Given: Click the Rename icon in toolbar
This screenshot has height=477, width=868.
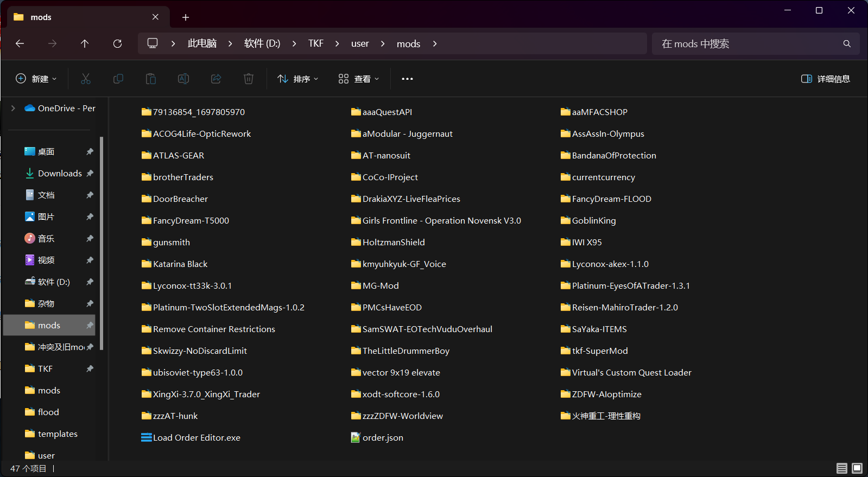Looking at the screenshot, I should pyautogui.click(x=183, y=79).
